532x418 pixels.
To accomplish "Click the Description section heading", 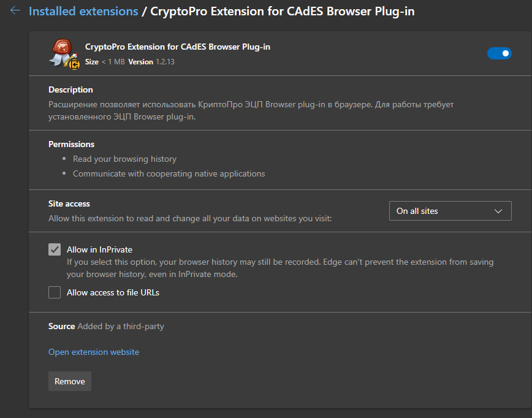I will pyautogui.click(x=70, y=89).
